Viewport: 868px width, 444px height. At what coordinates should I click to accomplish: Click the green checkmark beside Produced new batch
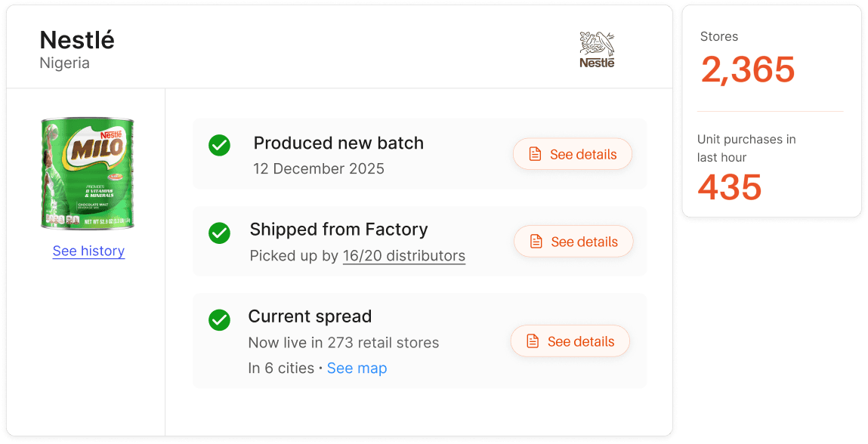click(219, 145)
